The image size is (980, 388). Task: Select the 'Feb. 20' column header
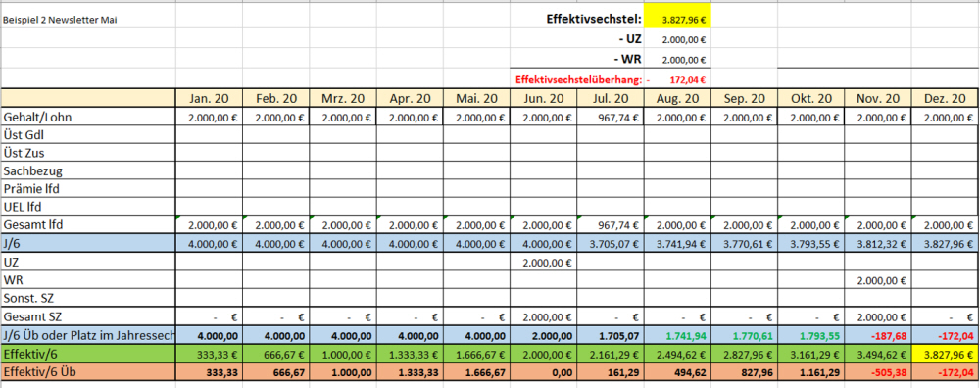(275, 98)
